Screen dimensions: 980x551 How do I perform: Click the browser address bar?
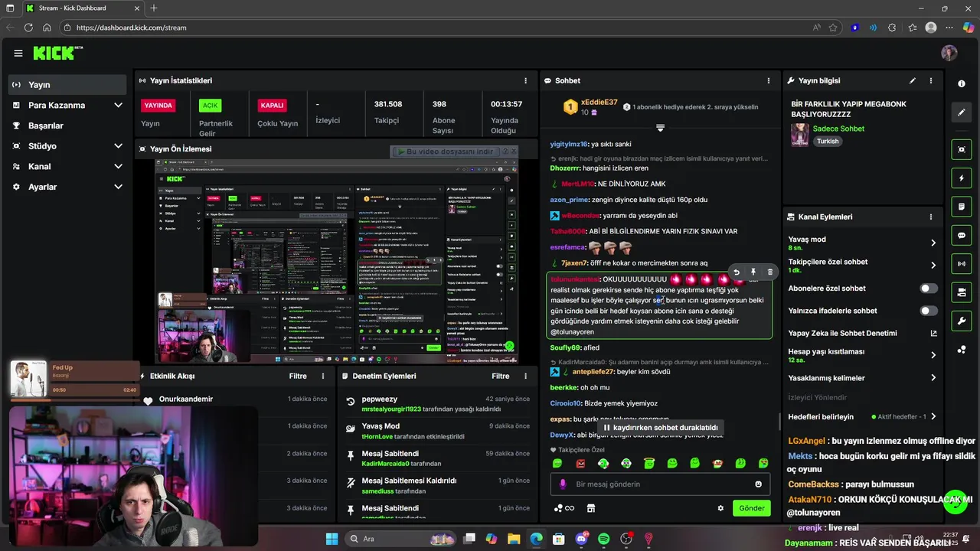pos(436,28)
